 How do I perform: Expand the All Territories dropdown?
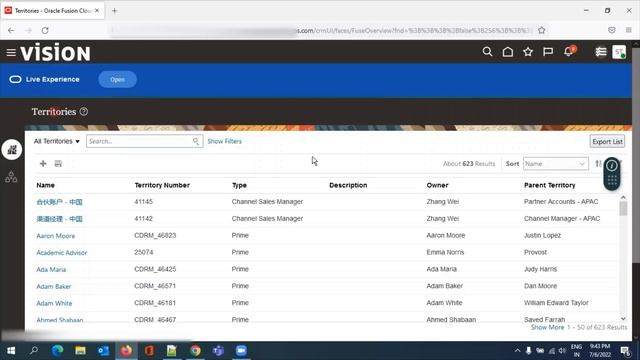click(56, 141)
